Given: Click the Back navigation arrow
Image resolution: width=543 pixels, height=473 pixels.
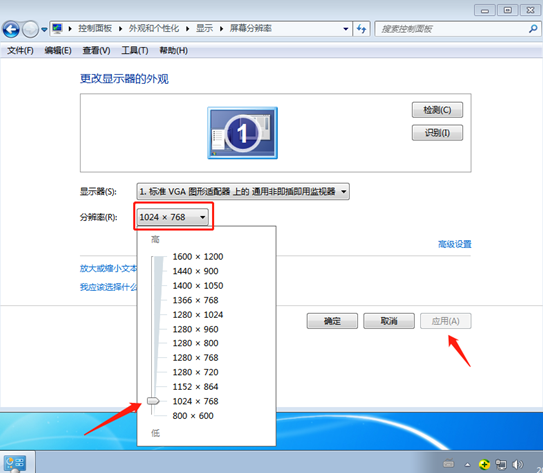Looking at the screenshot, I should (11, 29).
